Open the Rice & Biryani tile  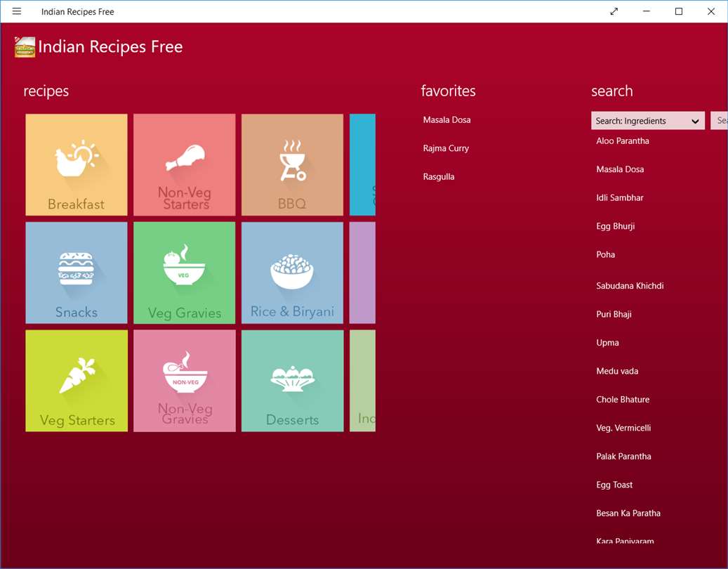point(293,273)
